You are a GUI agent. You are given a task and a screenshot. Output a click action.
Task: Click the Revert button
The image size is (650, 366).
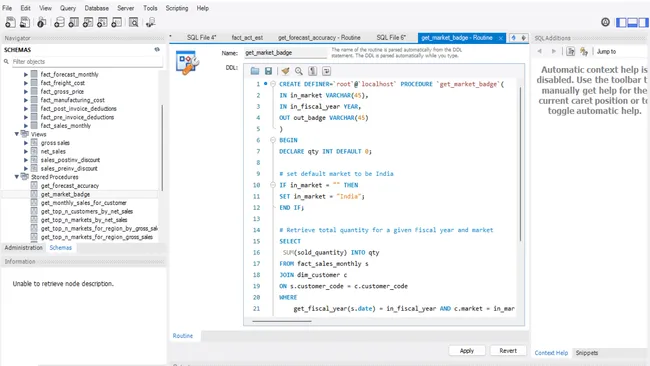pyautogui.click(x=508, y=351)
